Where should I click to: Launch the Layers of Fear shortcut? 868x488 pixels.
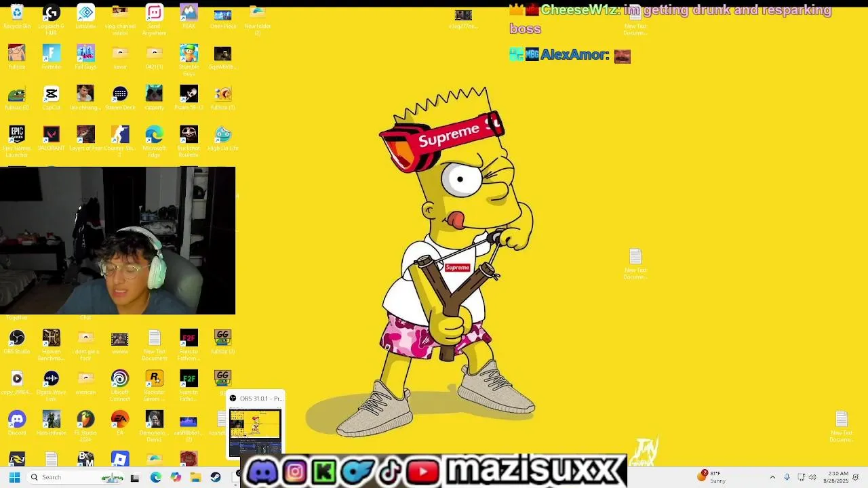pyautogui.click(x=85, y=138)
